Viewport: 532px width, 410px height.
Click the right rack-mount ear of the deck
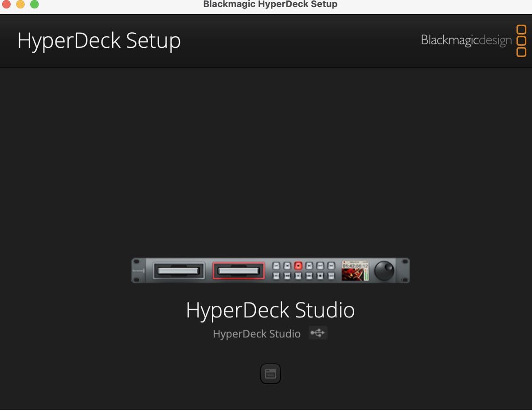point(404,270)
